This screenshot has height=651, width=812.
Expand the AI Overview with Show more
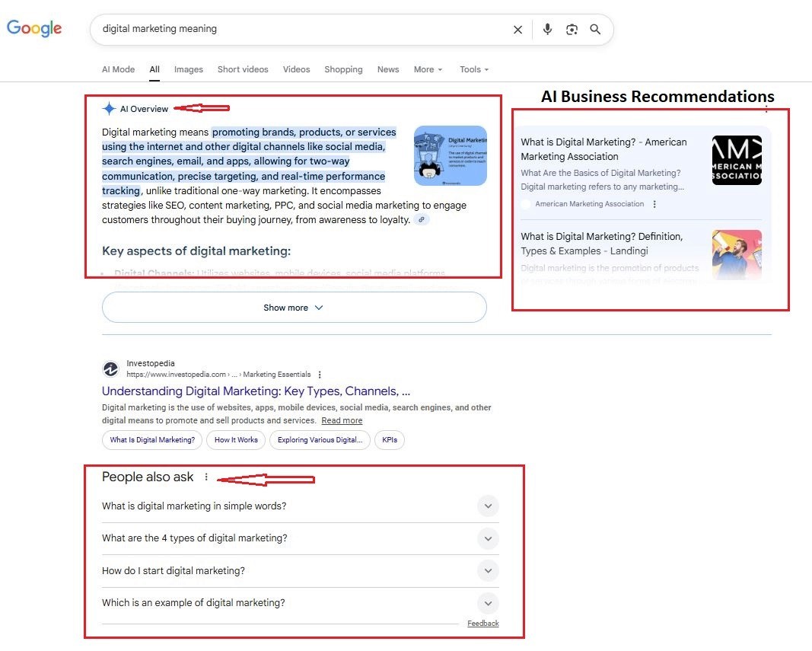point(294,308)
